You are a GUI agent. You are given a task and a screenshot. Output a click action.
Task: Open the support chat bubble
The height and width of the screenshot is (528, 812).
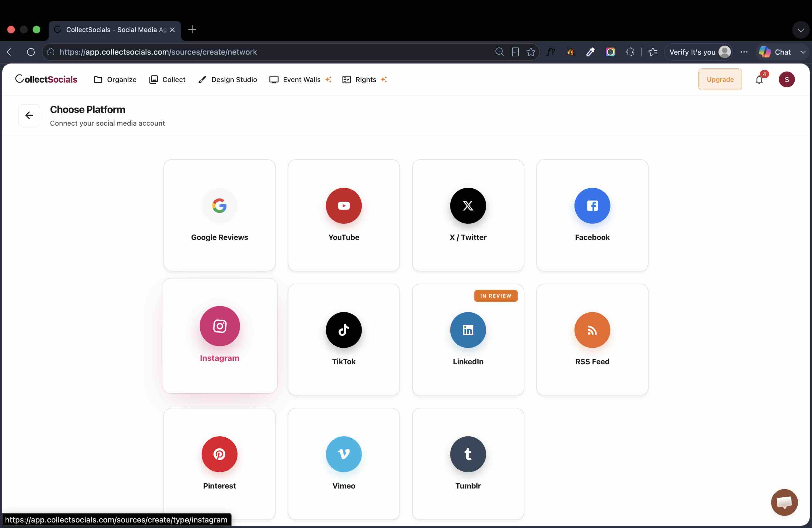tap(784, 502)
